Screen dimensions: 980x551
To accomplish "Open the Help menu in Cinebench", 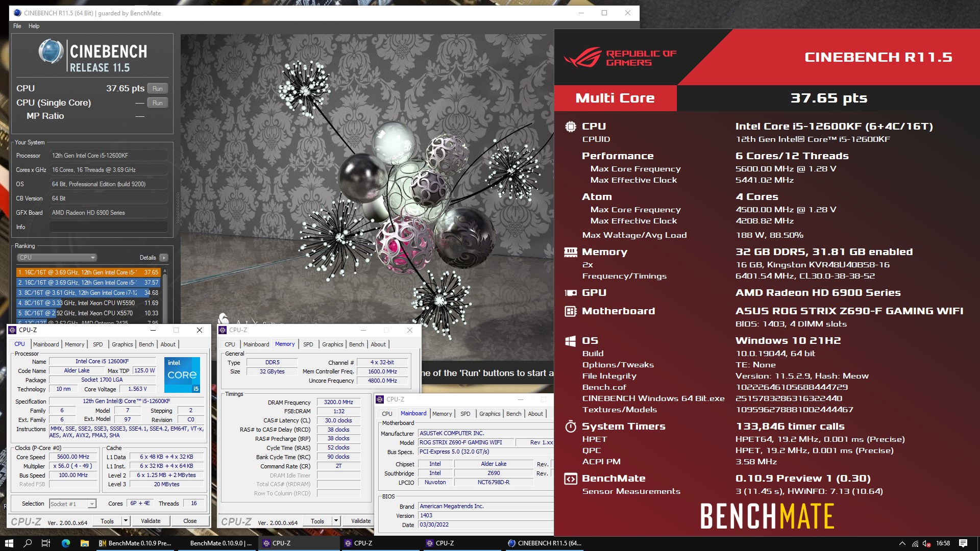I will pos(34,26).
